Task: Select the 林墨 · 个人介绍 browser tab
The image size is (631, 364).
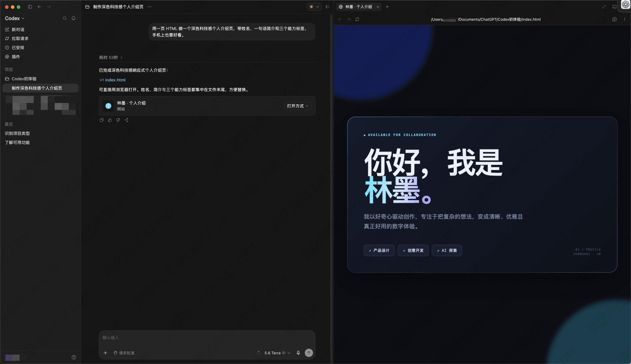Action: [358, 7]
